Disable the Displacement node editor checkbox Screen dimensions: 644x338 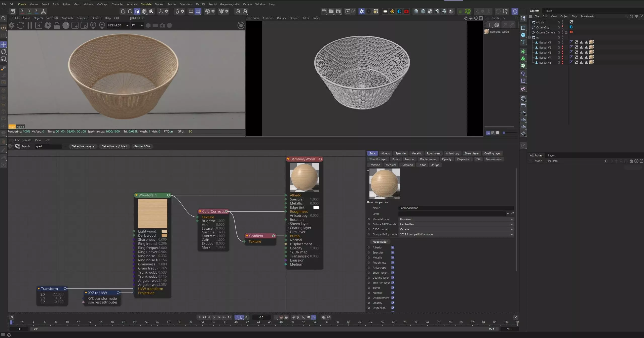pyautogui.click(x=393, y=298)
